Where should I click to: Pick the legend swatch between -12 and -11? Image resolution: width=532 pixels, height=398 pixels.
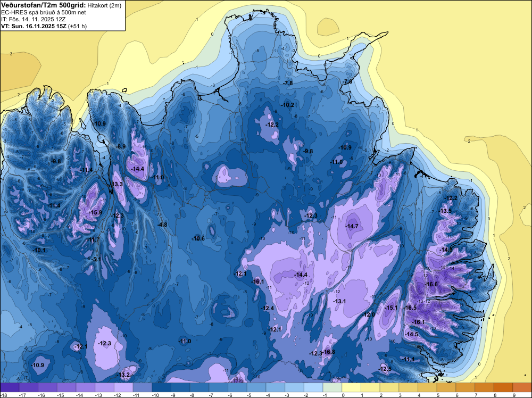click(x=123, y=387)
